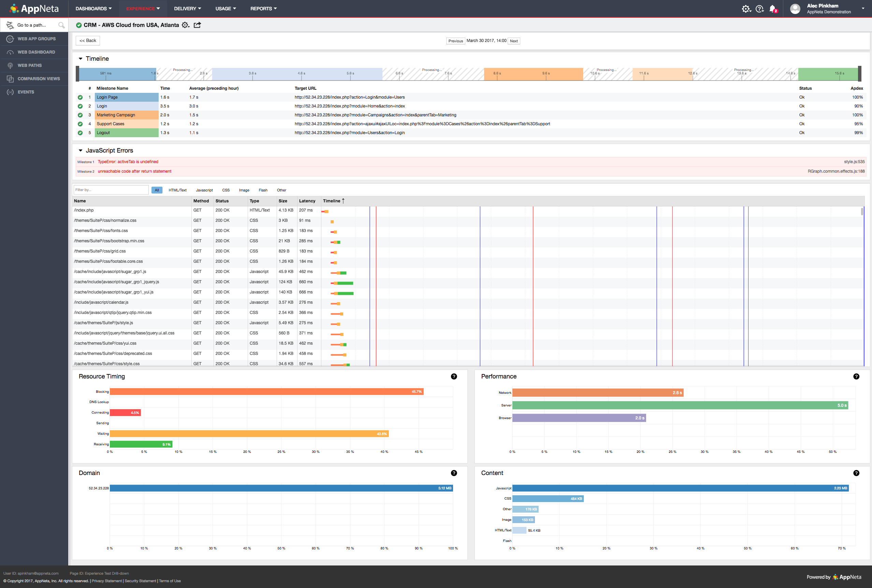The width and height of the screenshot is (872, 588).
Task: Click the share icon beside path title
Action: coord(197,25)
